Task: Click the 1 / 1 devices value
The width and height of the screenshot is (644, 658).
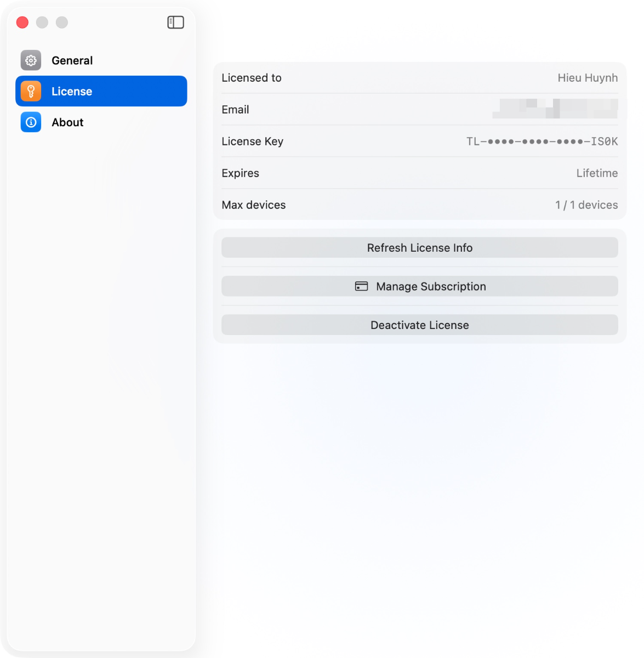Action: 586,205
